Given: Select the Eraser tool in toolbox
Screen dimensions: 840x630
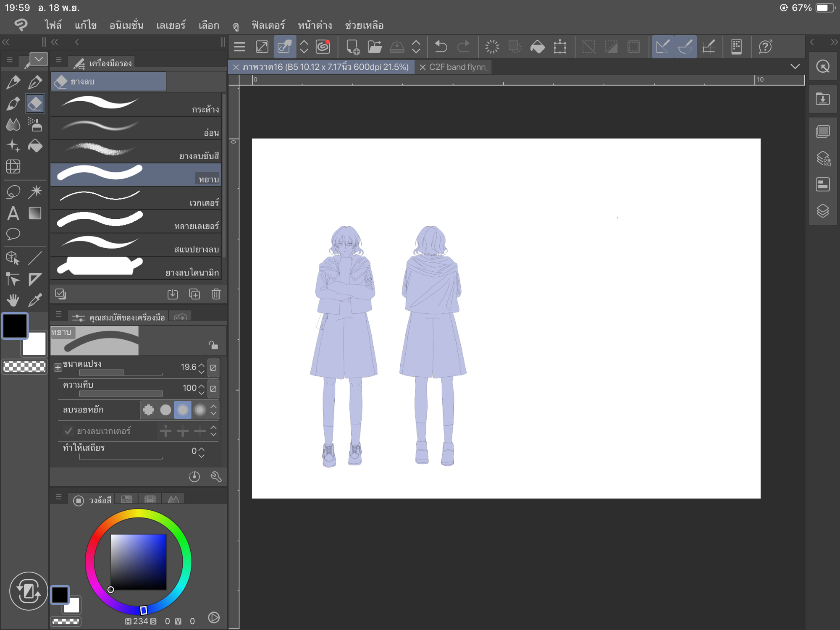Looking at the screenshot, I should (x=35, y=103).
